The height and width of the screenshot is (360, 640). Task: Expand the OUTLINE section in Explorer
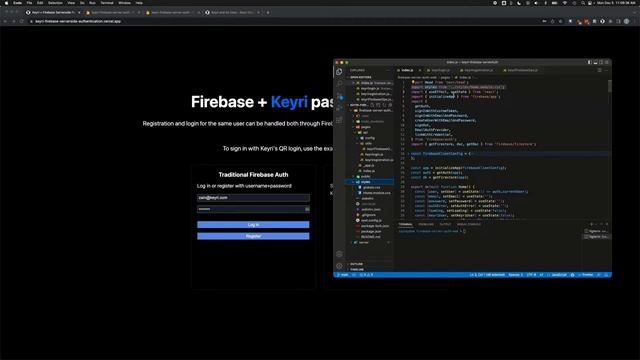coord(356,264)
